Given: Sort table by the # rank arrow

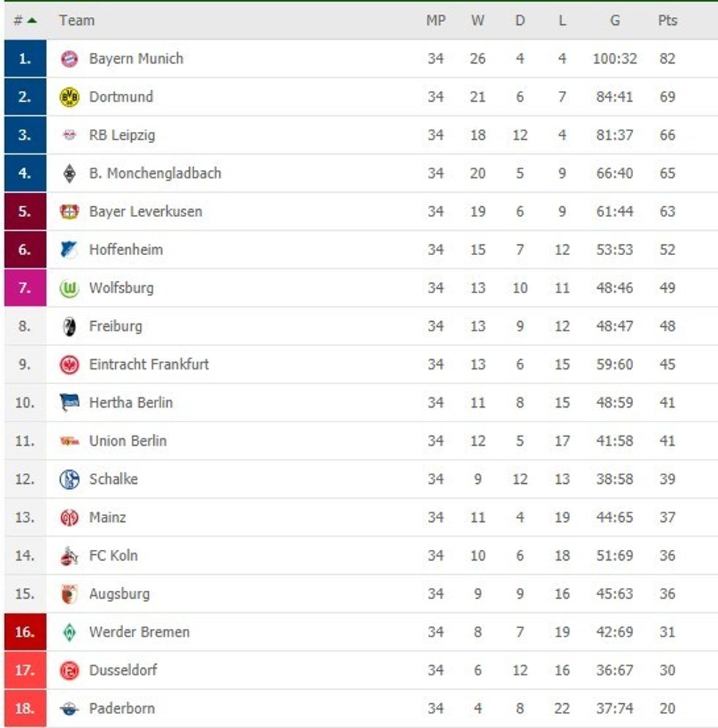Looking at the screenshot, I should 32,21.
